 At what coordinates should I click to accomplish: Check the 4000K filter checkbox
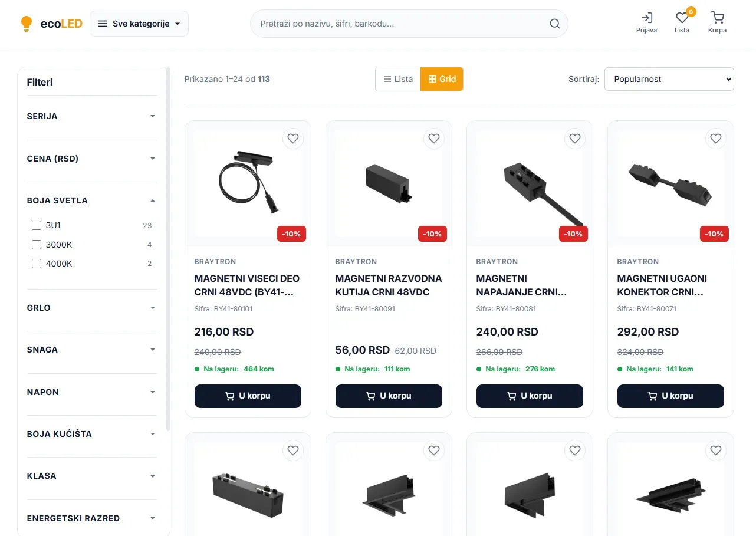click(37, 264)
